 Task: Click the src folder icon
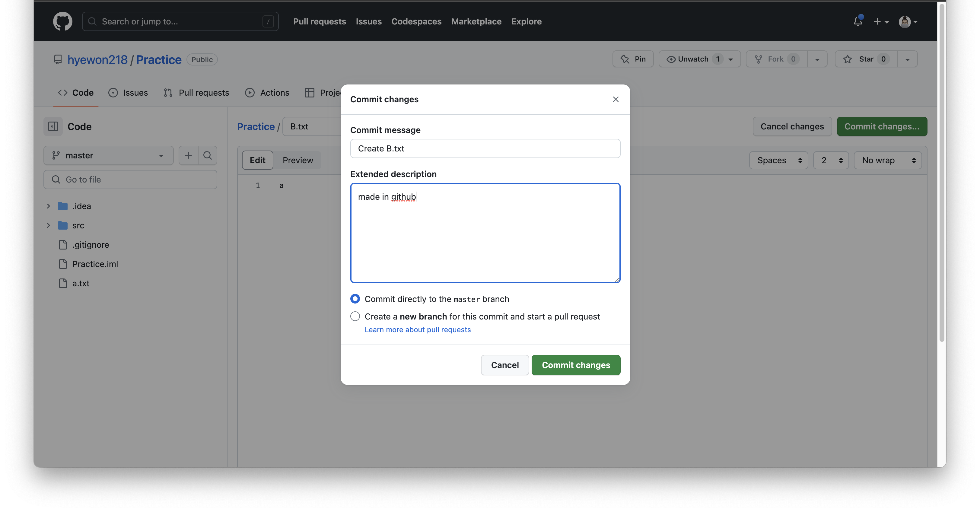[63, 226]
